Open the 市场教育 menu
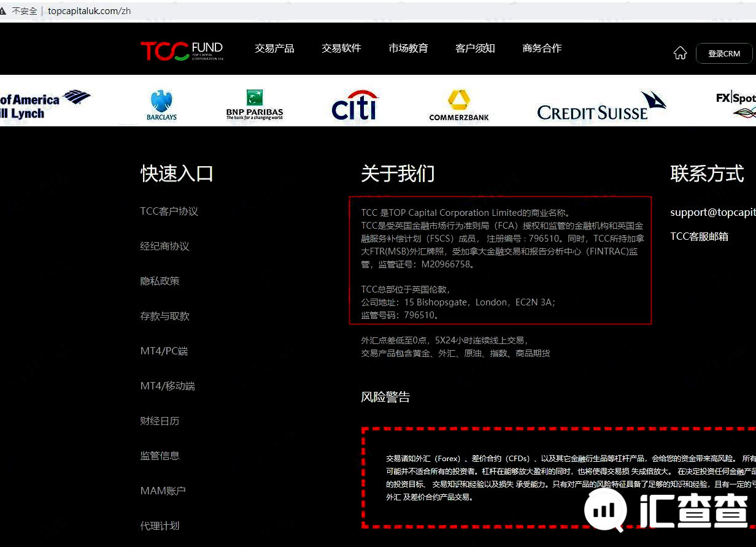The width and height of the screenshot is (756, 547). point(408,48)
